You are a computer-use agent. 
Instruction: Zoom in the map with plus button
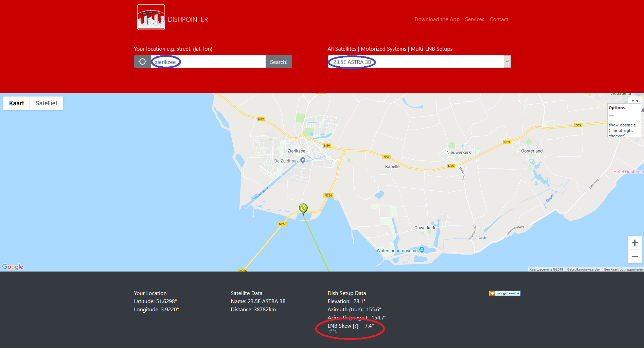click(x=635, y=243)
